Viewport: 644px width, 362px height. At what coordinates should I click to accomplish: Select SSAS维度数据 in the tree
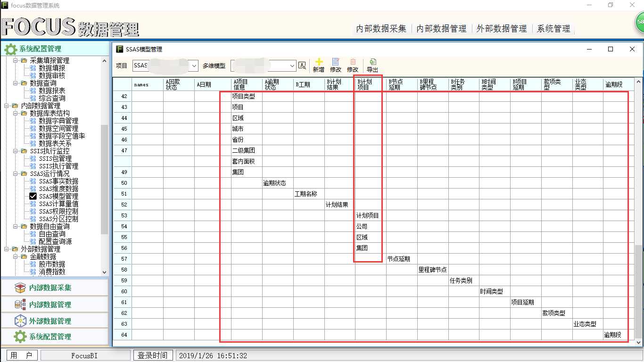coord(58,189)
